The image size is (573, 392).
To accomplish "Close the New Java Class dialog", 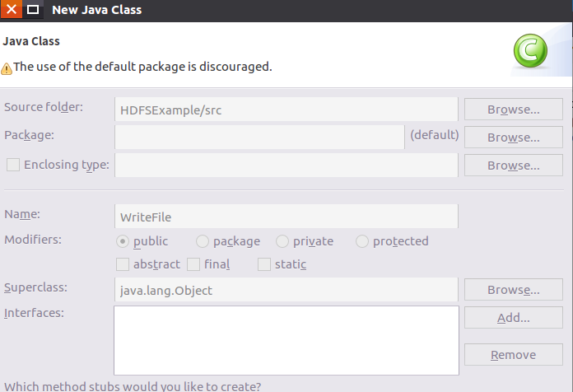I will [10, 10].
